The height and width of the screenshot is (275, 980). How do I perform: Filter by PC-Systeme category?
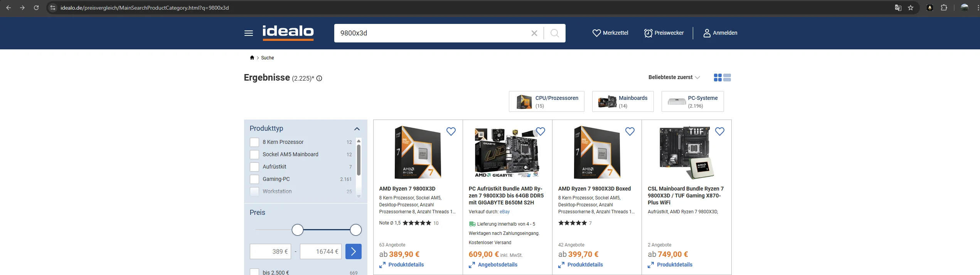coord(693,101)
